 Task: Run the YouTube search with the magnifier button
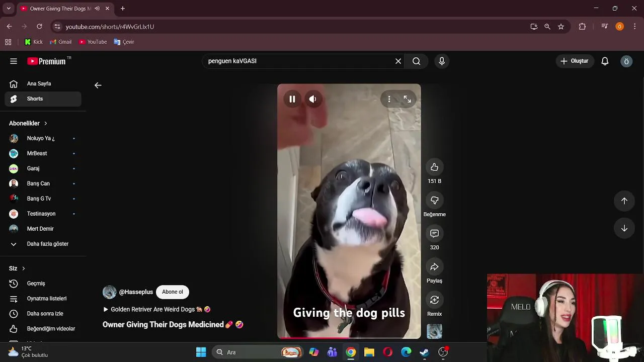click(416, 61)
